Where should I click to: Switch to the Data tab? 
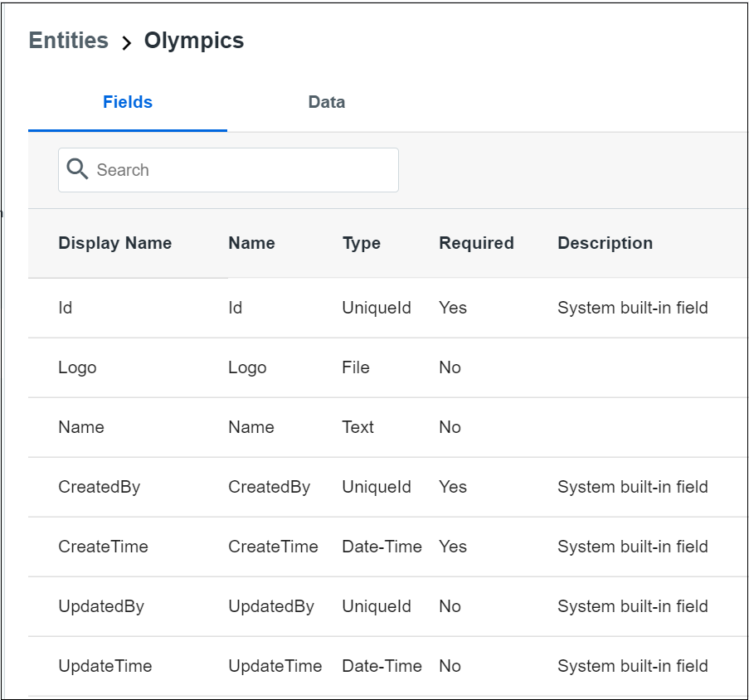point(326,102)
